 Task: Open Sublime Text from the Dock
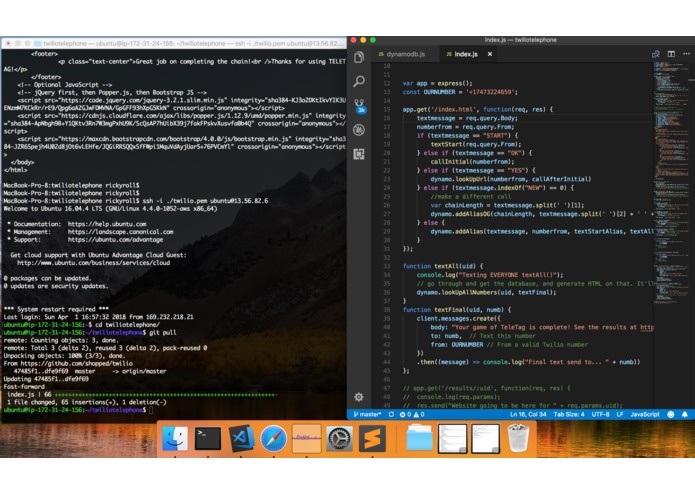click(372, 438)
